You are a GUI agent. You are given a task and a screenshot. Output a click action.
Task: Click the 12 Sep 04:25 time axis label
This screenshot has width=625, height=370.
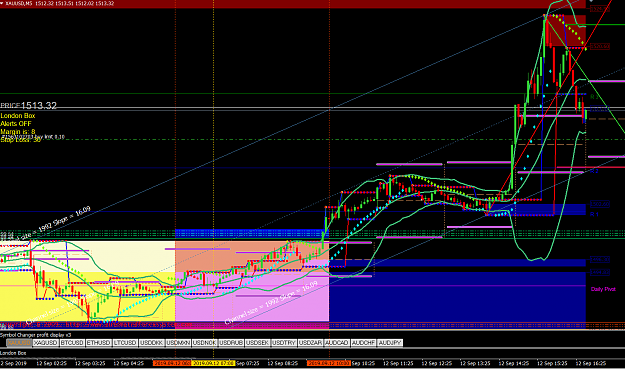click(x=129, y=363)
